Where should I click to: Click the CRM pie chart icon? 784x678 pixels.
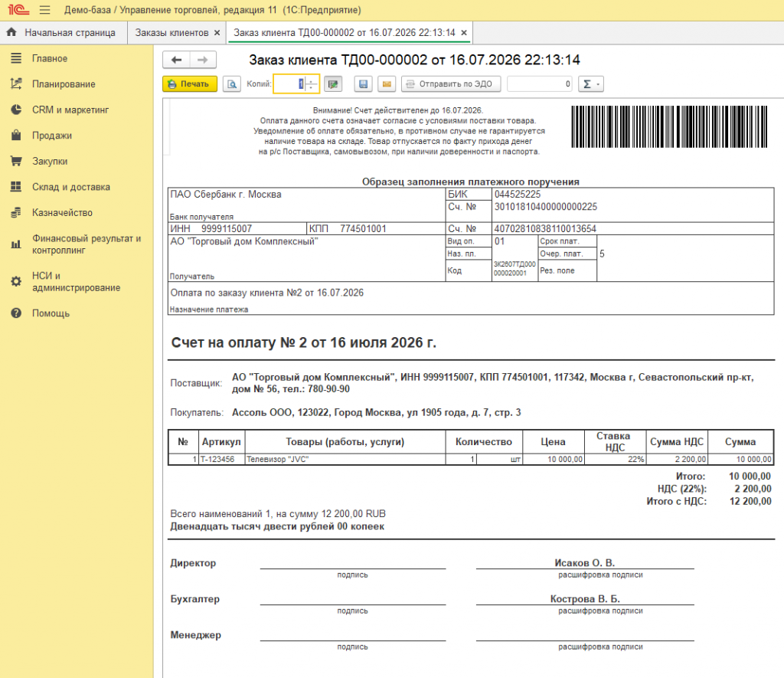[16, 110]
